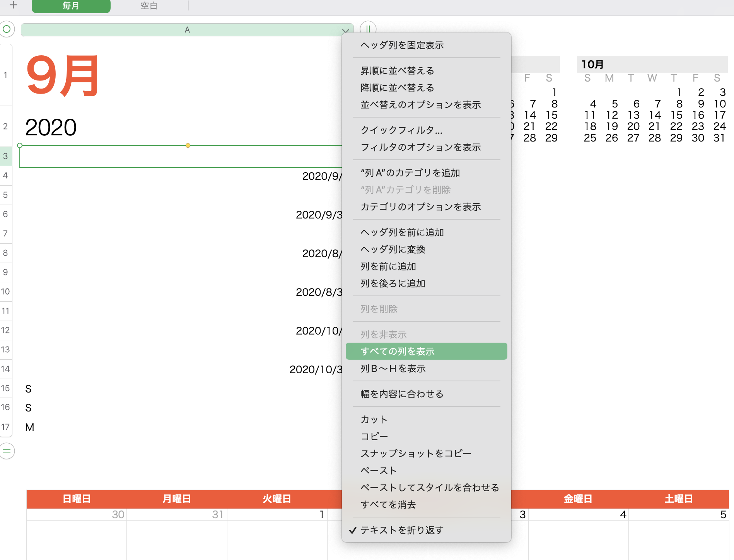Show sort options via 並べ替えのオプションを表示
The width and height of the screenshot is (734, 560).
(420, 105)
